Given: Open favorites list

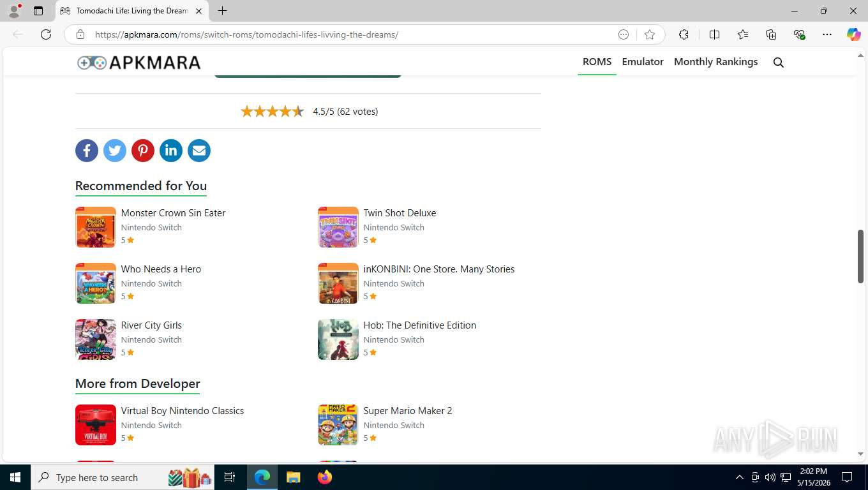Looking at the screenshot, I should pos(743,34).
